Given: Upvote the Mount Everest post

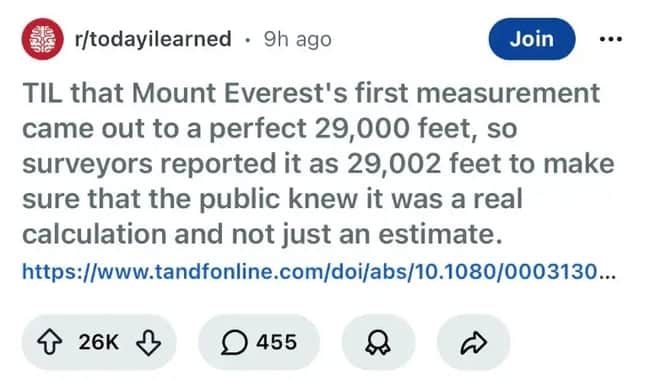Looking at the screenshot, I should [50, 342].
